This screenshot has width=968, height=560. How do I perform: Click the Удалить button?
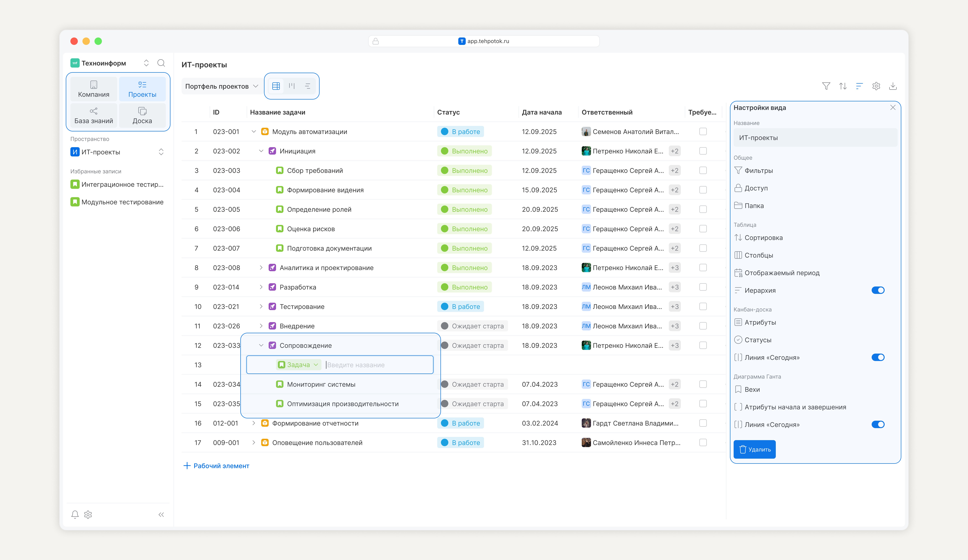coord(754,449)
